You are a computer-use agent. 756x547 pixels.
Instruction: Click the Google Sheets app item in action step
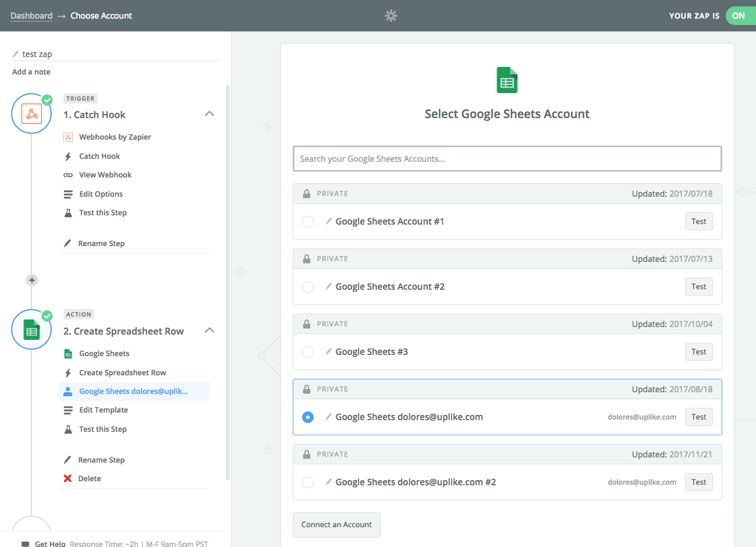pyautogui.click(x=104, y=354)
